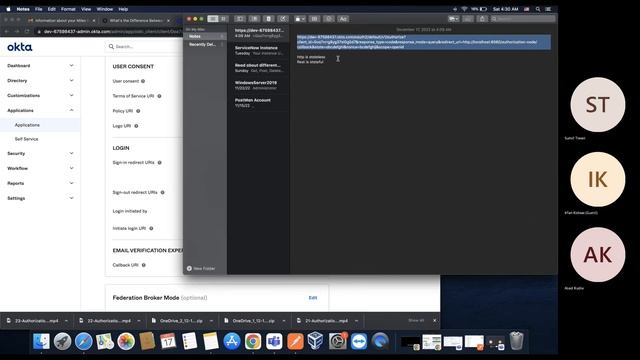Open Finder from the dock
This screenshot has height=360, width=640.
coord(41,341)
